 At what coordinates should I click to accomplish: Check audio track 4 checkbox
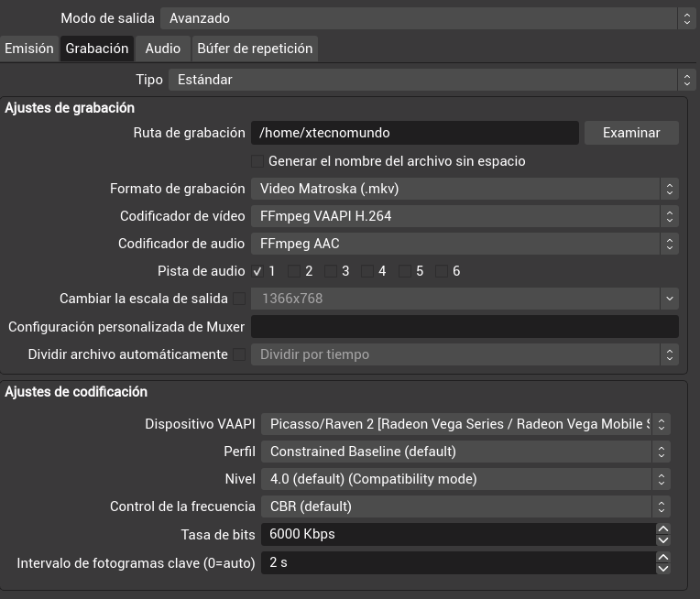coord(367,271)
